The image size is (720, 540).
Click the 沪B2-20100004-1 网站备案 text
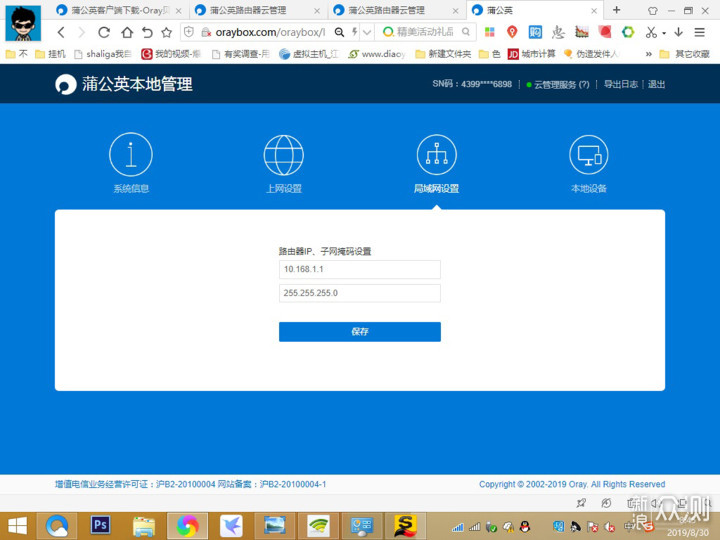(272, 484)
